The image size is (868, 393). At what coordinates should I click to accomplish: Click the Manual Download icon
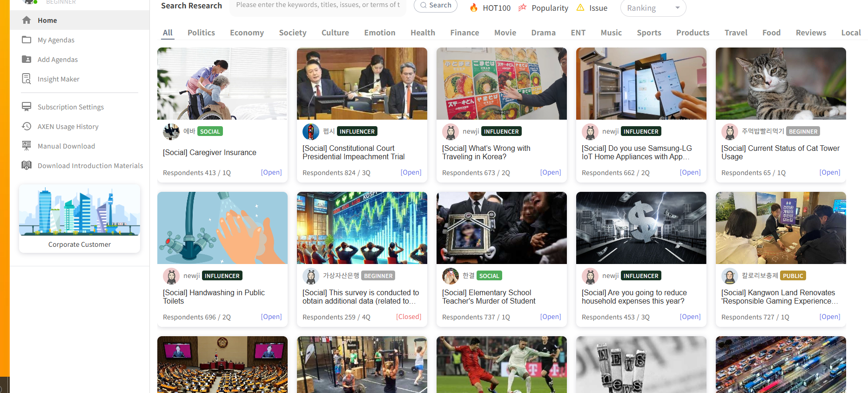27,146
